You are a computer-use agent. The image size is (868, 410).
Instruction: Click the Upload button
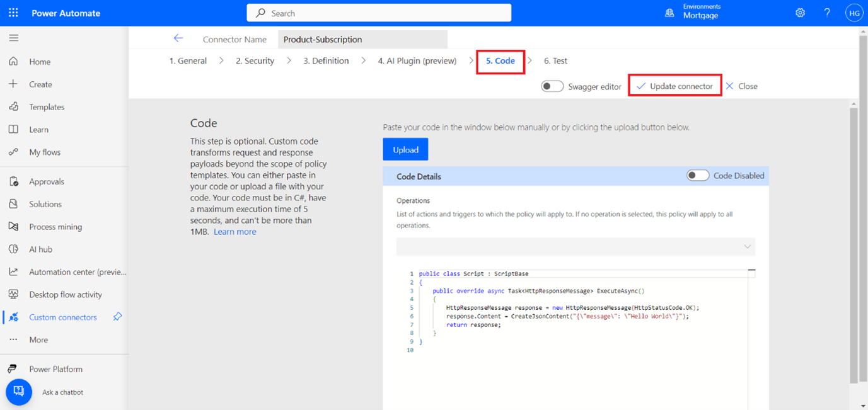coord(405,149)
